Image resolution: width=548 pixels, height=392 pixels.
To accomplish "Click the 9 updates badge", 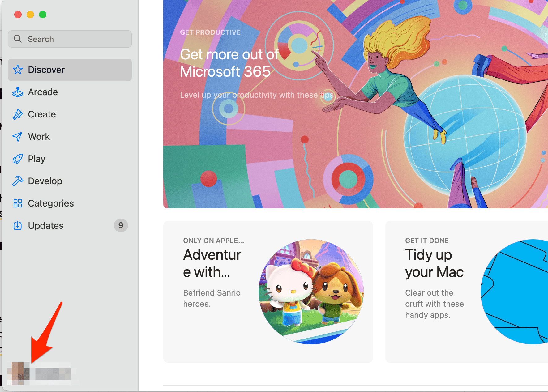I will (121, 225).
